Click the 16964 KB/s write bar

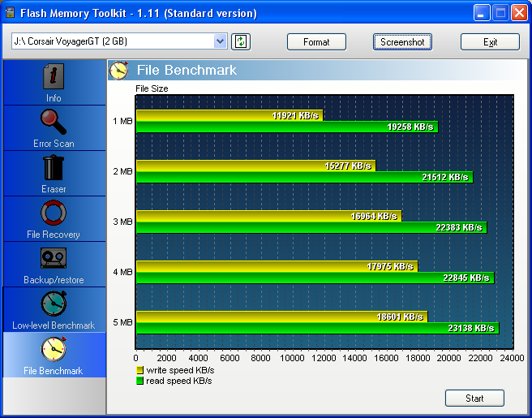[268, 216]
